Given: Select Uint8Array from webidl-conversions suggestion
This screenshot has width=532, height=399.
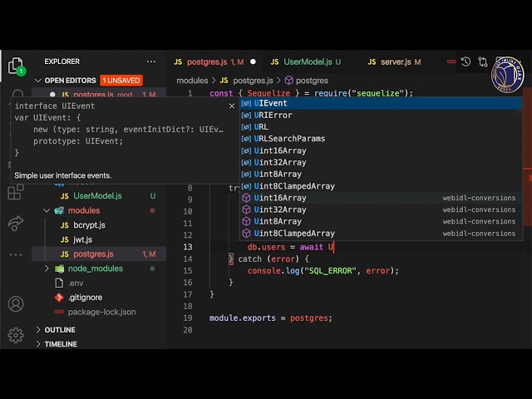Looking at the screenshot, I should (381, 222).
